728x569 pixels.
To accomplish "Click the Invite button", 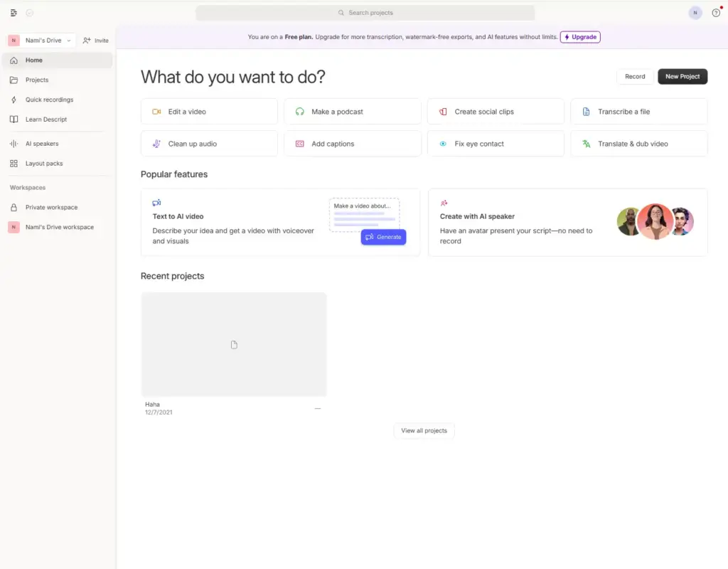I will coord(96,41).
